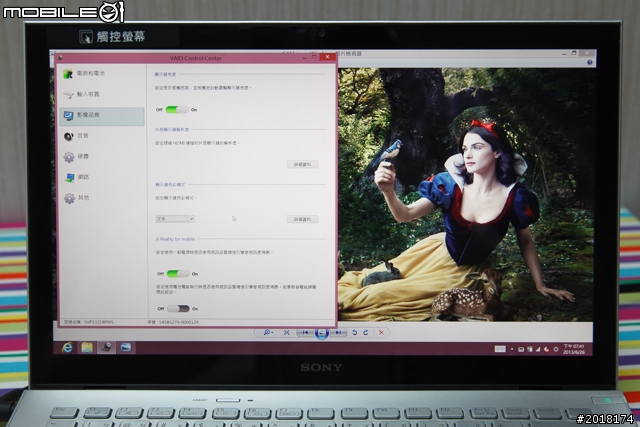Toggle first X-Reality for mobile switch
This screenshot has width=640, height=427.
(178, 274)
